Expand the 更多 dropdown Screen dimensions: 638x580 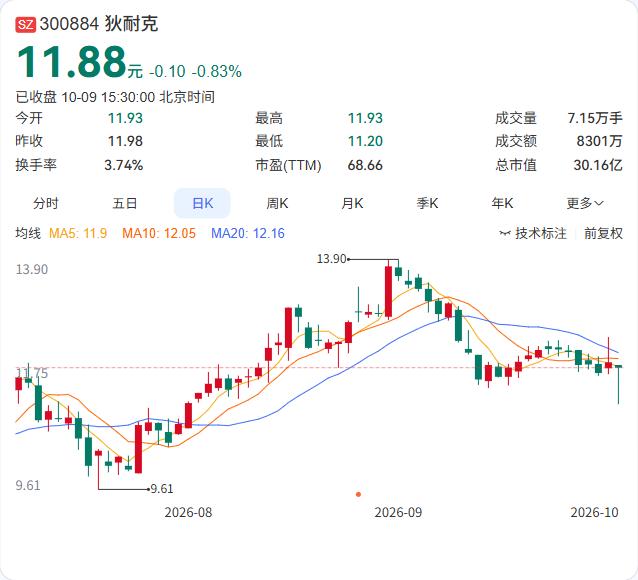[x=585, y=203]
